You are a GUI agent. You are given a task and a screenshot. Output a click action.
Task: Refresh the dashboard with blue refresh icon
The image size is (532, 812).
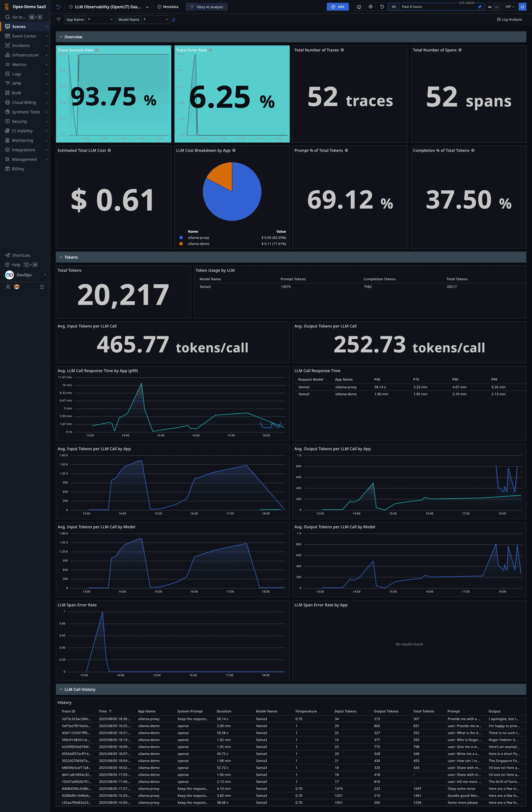(522, 7)
